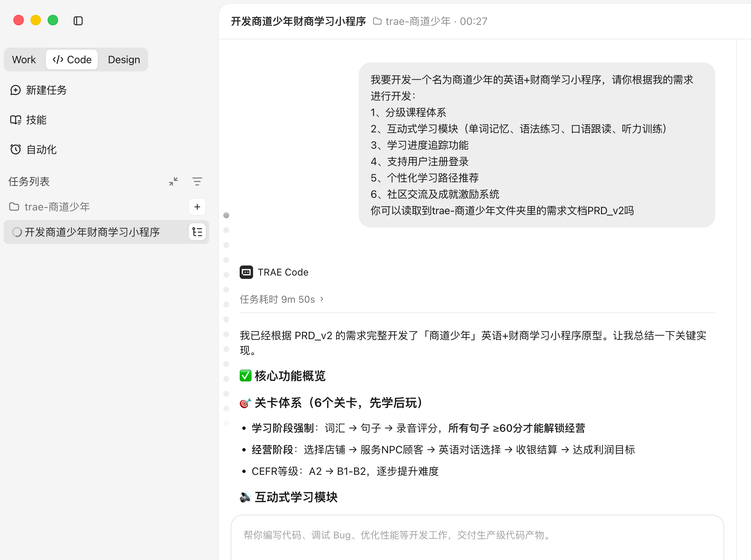Jump to the first conversation marker dot
The image size is (751, 560).
click(x=226, y=215)
